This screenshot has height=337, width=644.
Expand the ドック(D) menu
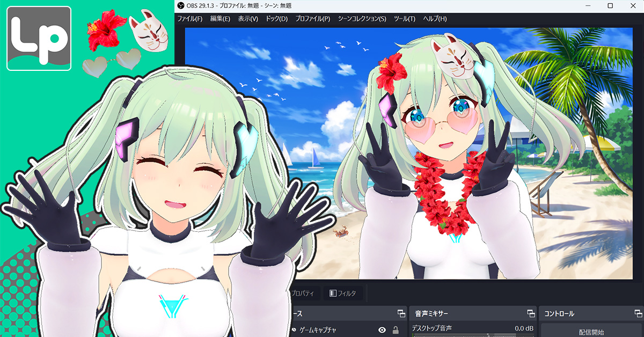(x=277, y=19)
